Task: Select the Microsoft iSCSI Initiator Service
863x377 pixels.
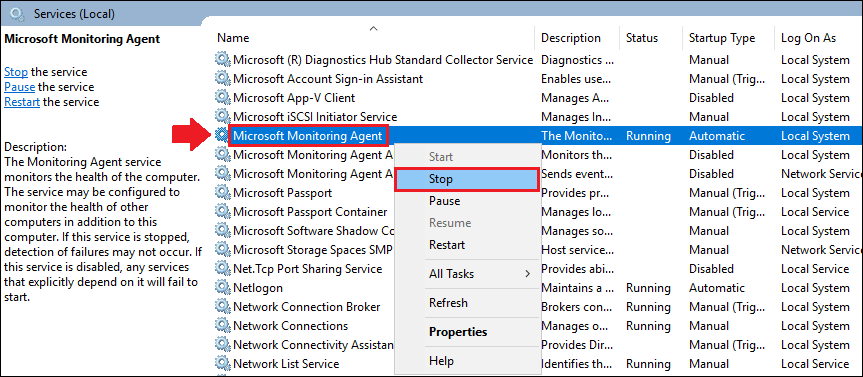Action: [x=315, y=117]
